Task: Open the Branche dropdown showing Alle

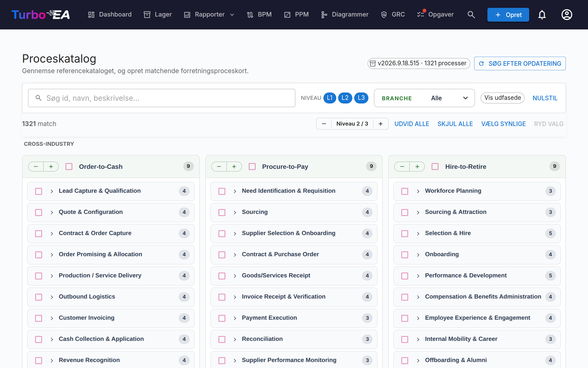Action: pyautogui.click(x=424, y=98)
